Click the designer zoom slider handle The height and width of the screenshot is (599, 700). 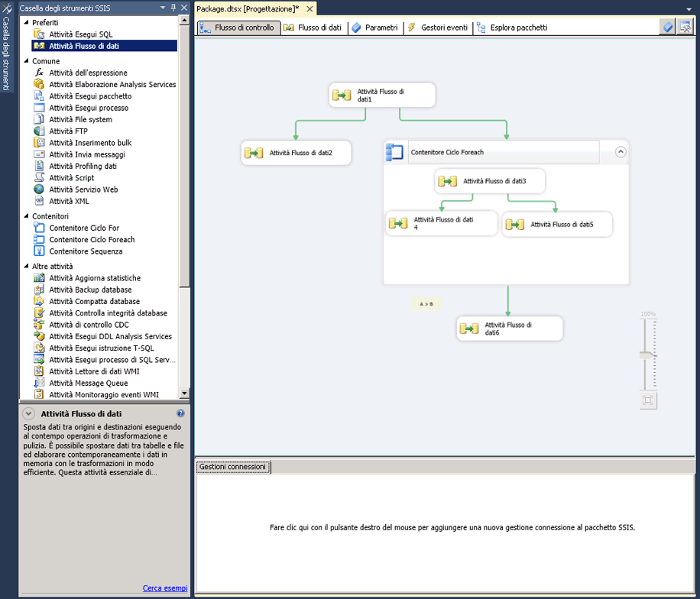648,355
